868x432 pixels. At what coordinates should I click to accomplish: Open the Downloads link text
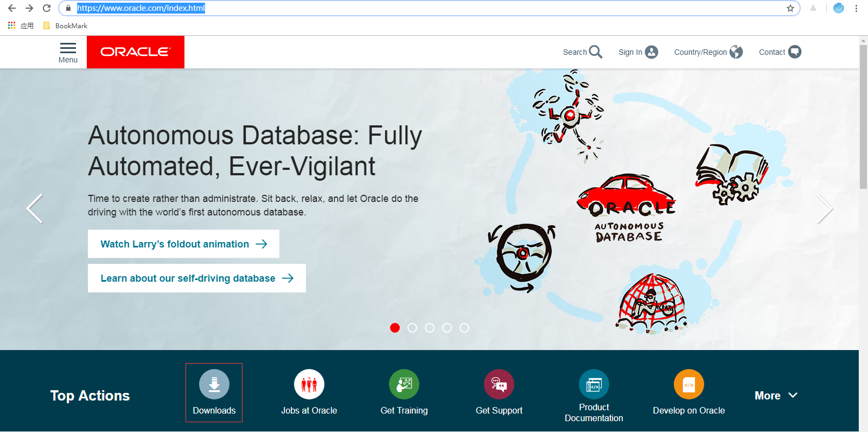[214, 410]
